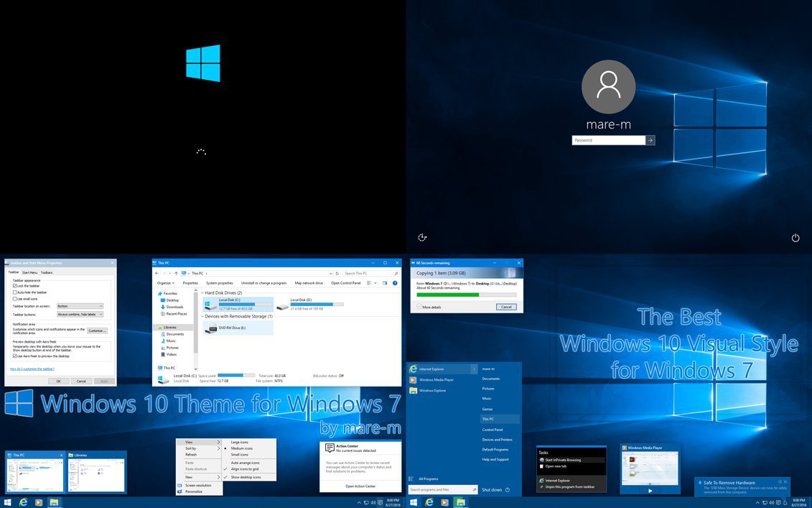
Task: Enable Auto-hide the taskbar
Action: point(15,292)
